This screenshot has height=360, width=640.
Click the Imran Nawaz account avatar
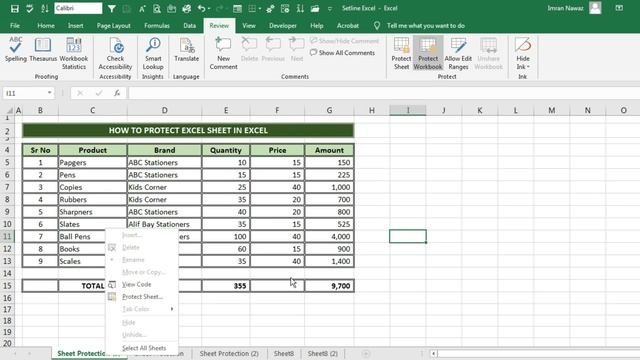click(595, 8)
